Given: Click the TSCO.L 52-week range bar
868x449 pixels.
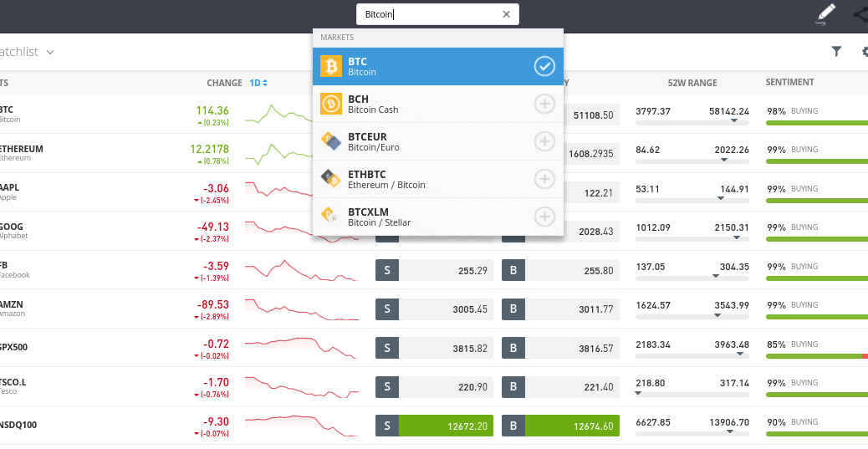Looking at the screenshot, I should (x=692, y=395).
